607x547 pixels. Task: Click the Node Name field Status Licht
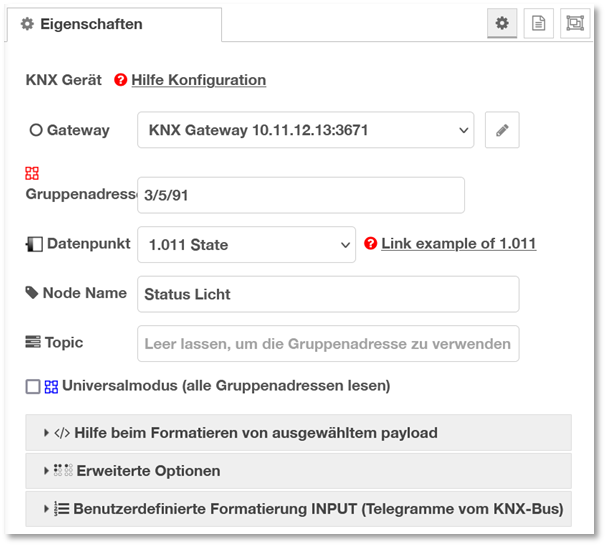click(328, 294)
